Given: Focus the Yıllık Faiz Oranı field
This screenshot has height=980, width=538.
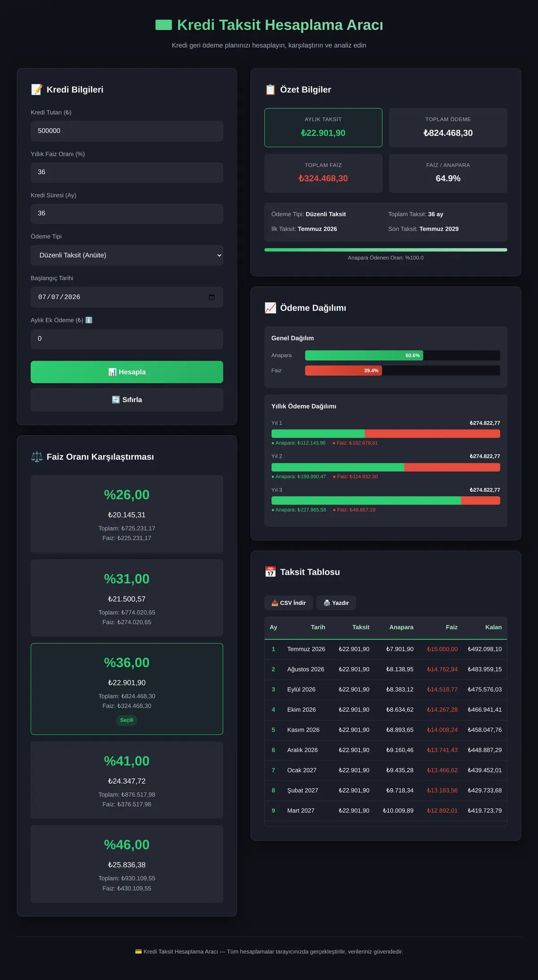Looking at the screenshot, I should [127, 172].
